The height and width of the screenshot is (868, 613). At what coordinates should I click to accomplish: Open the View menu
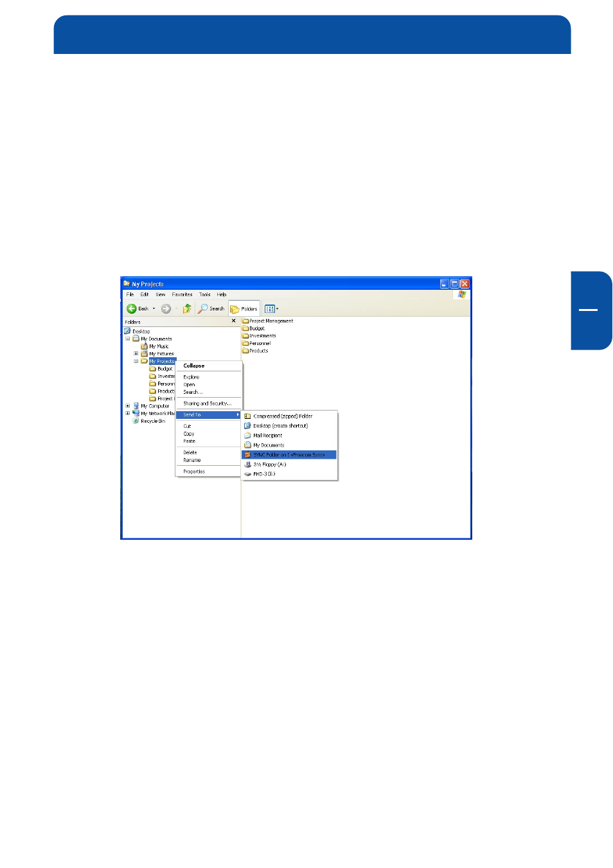click(x=161, y=294)
